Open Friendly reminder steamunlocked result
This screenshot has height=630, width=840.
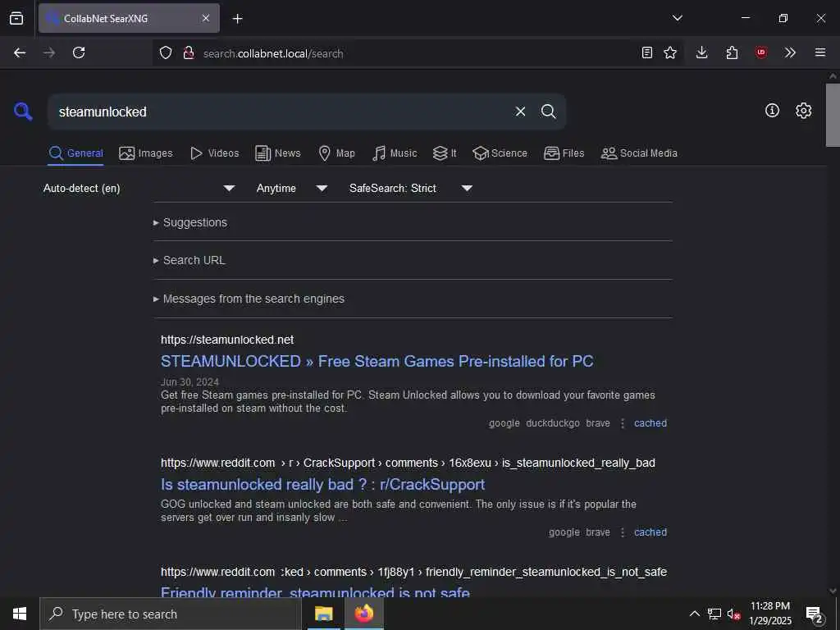[315, 592]
